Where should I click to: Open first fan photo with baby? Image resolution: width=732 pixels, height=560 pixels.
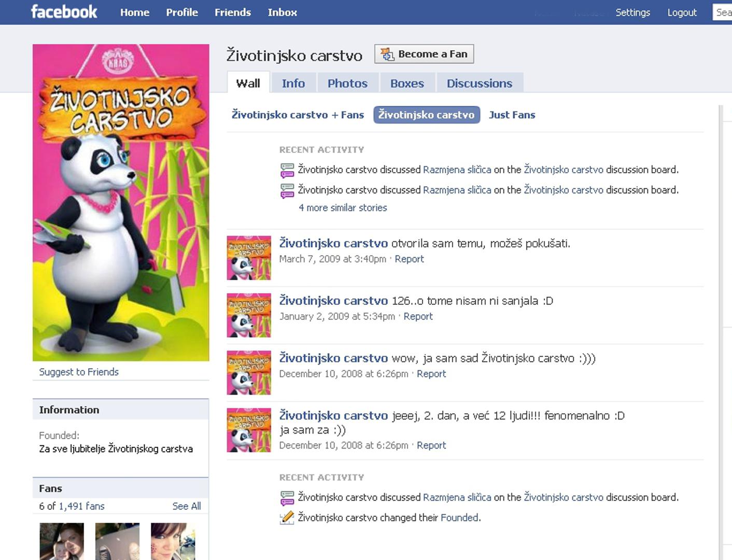pyautogui.click(x=62, y=541)
